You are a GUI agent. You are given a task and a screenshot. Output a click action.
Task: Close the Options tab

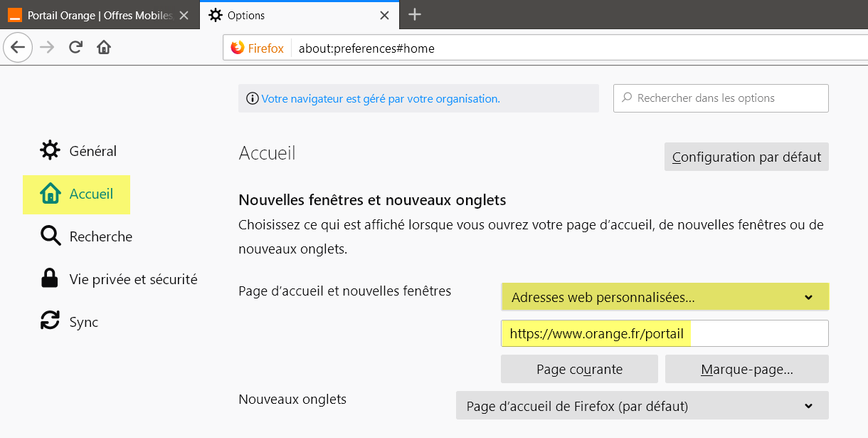coord(384,15)
